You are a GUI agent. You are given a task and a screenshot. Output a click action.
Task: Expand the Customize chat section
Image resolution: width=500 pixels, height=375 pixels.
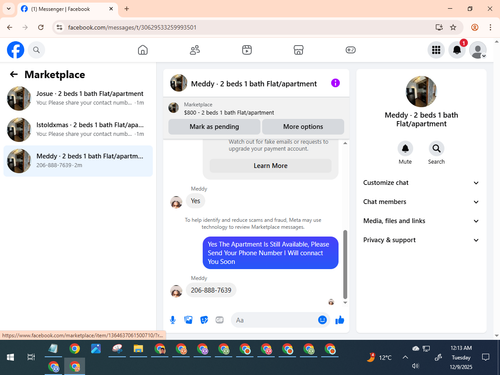click(421, 183)
